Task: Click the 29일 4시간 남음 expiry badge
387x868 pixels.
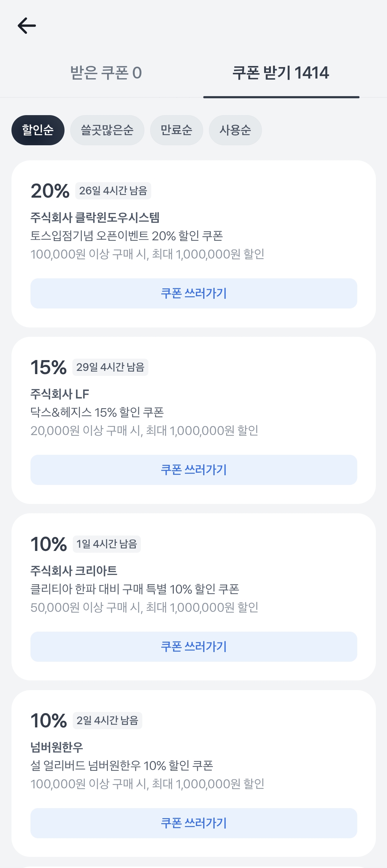Action: click(110, 367)
